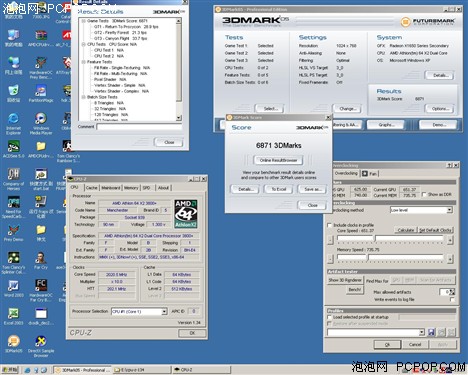This screenshot has width=468, height=375.
Task: Click the Comment field in Result Details
Action: coord(139,127)
